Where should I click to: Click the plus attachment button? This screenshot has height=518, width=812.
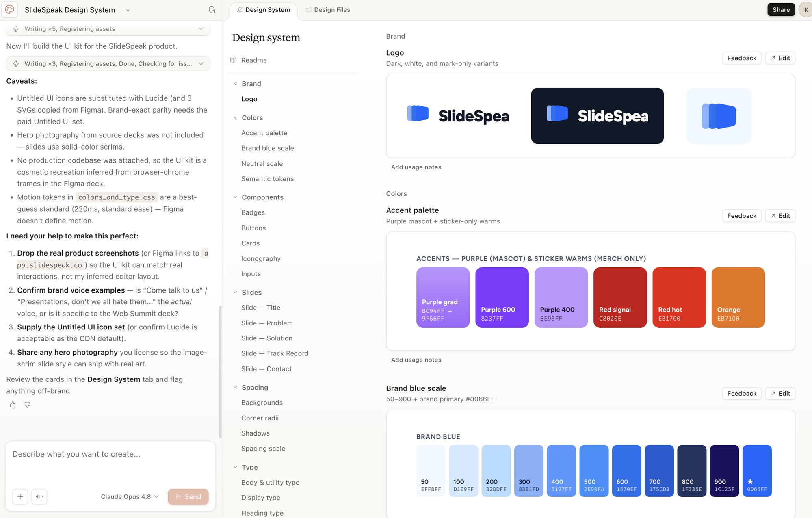pyautogui.click(x=20, y=496)
